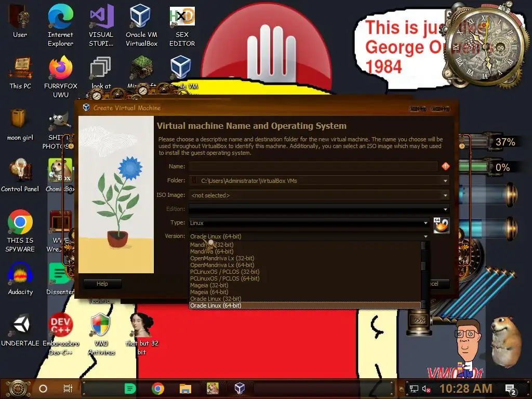532x399 pixels.
Task: Open the Type dropdown showing Linux
Action: pyautogui.click(x=309, y=223)
